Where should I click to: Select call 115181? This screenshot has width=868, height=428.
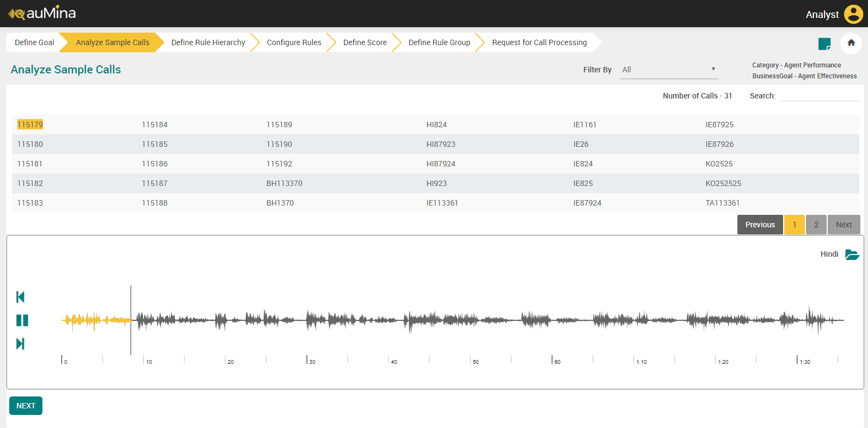click(30, 164)
